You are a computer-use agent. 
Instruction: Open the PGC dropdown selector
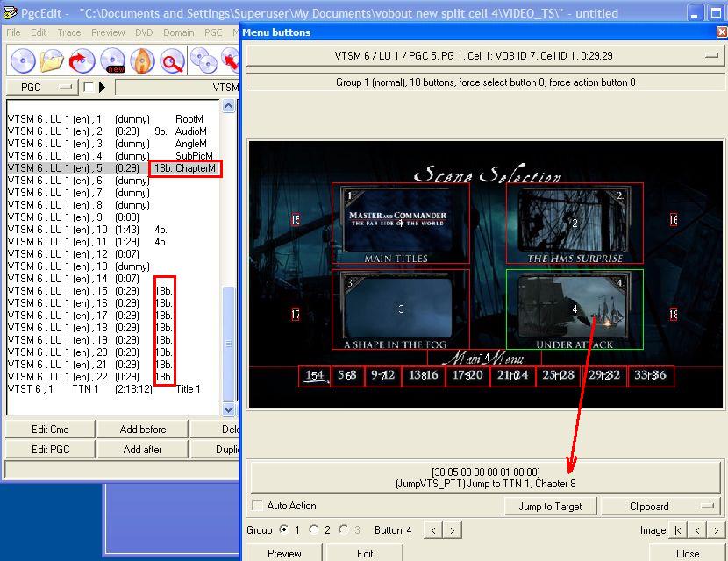click(42, 88)
